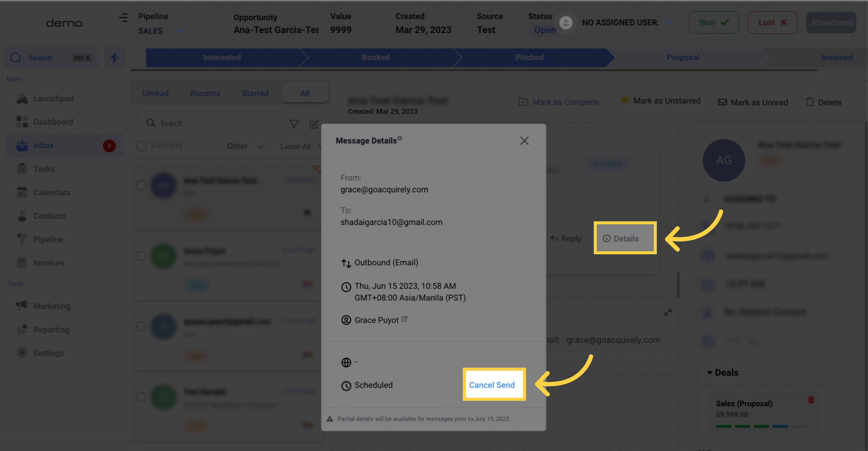The width and height of the screenshot is (868, 451).
Task: Select the Proposal pipeline stage
Action: 683,58
